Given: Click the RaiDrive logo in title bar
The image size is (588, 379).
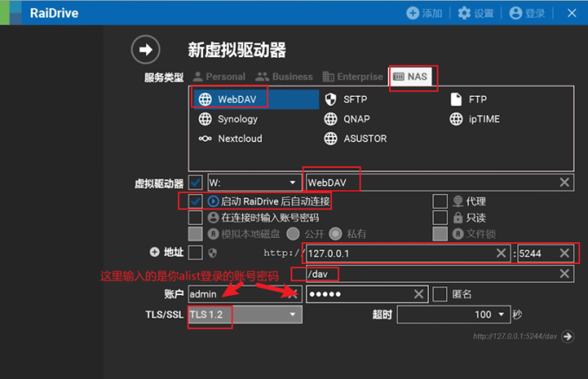Looking at the screenshot, I should pos(10,13).
